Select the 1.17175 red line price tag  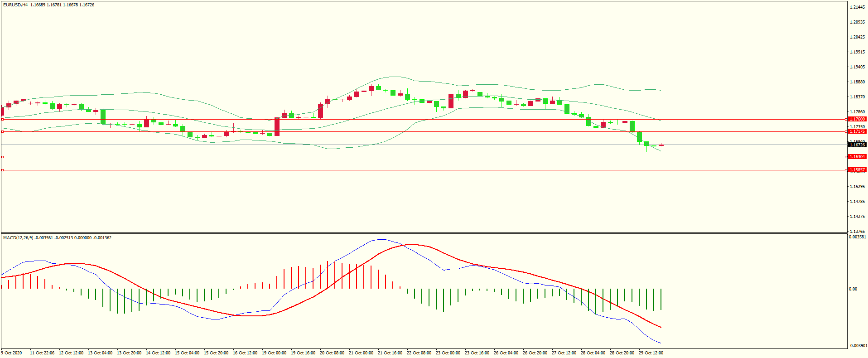click(x=857, y=131)
